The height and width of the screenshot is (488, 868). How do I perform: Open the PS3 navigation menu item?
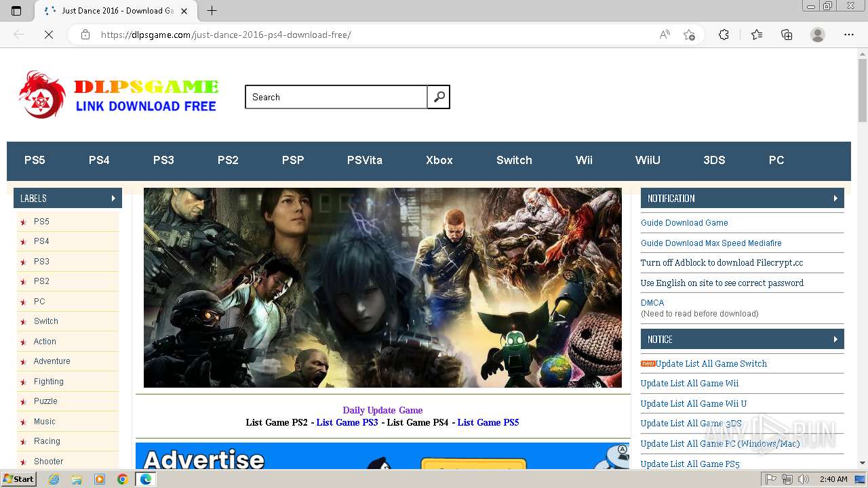pyautogui.click(x=163, y=161)
